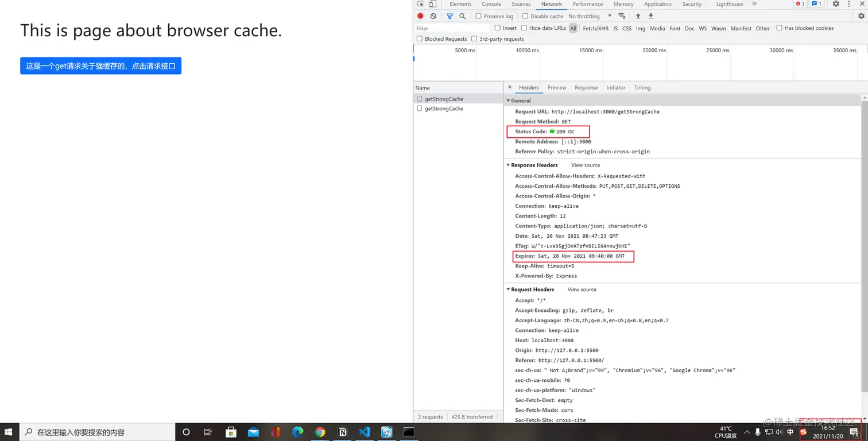868x441 pixels.
Task: Show the issues message count badge
Action: point(816,4)
